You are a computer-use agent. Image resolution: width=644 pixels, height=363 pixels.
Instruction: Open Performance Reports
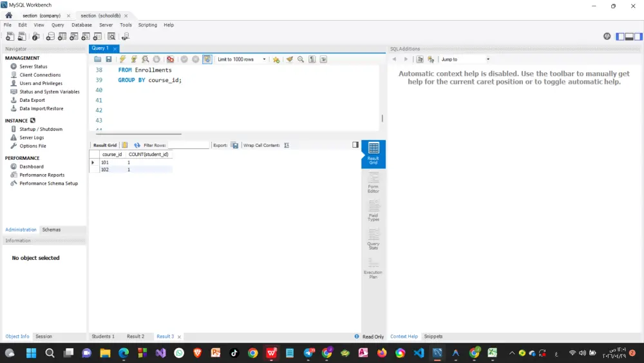coord(42,175)
